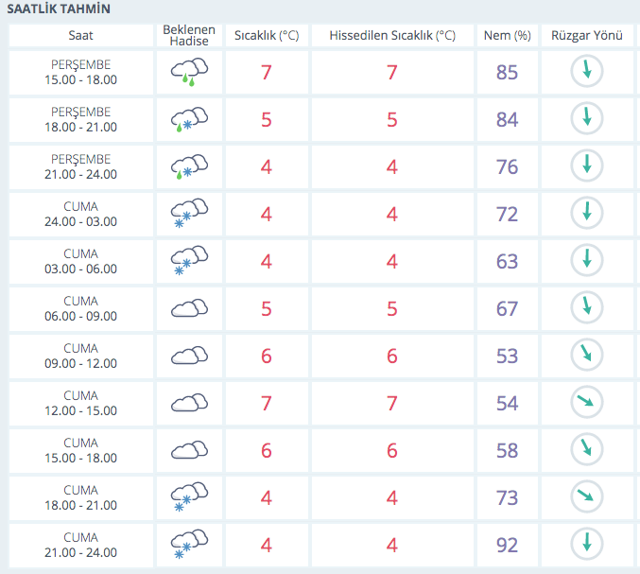Click wind direction arrow for Cuma 21.00 - 24.00
The height and width of the screenshot is (574, 640).
click(x=587, y=543)
